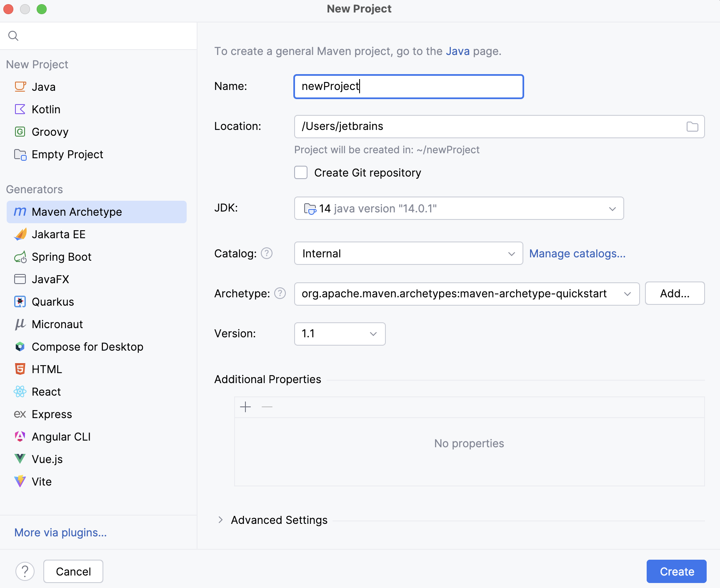Add a row in Additional Properties

[245, 407]
